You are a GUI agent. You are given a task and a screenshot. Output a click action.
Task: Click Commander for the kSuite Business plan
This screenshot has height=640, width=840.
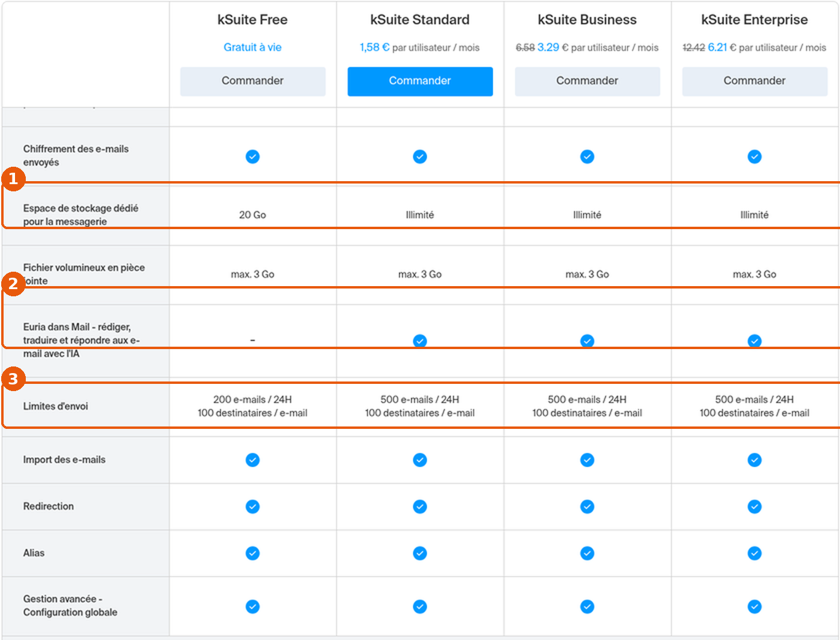pos(587,81)
